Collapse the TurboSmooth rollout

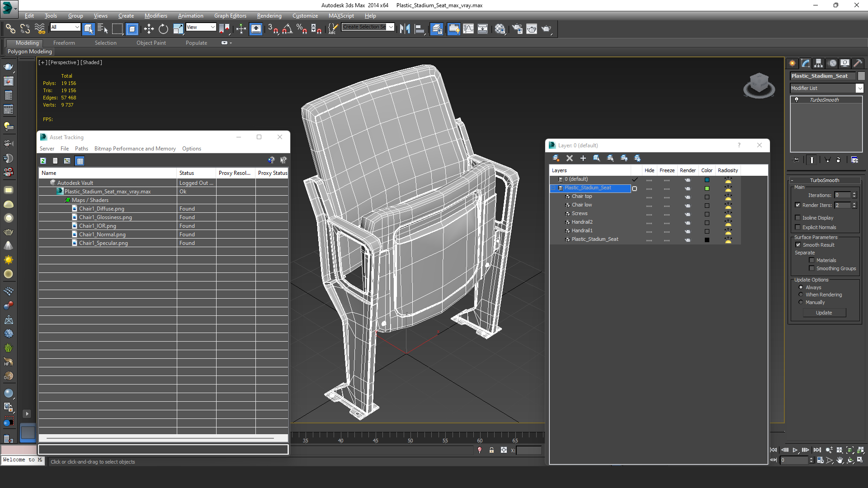824,180
